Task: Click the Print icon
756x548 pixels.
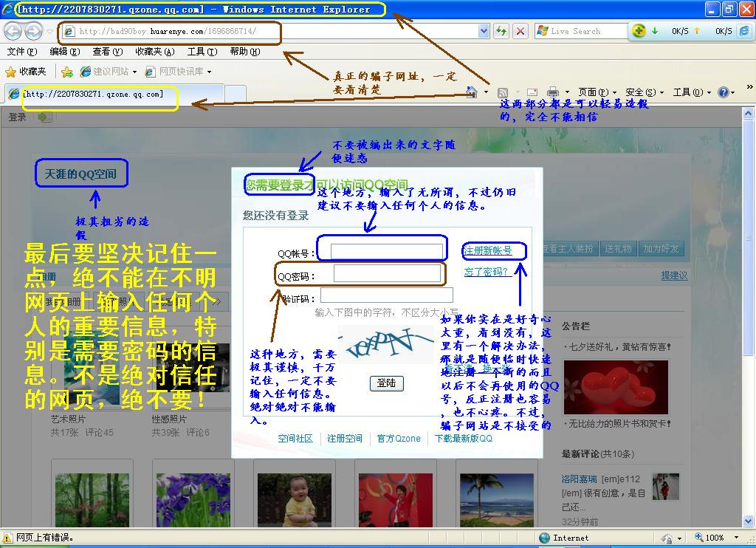Action: [x=553, y=92]
